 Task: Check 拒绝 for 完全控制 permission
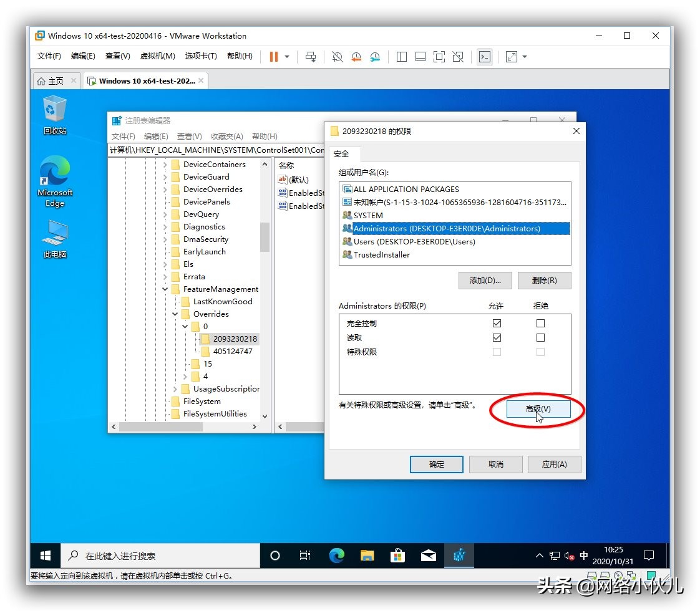pyautogui.click(x=540, y=323)
